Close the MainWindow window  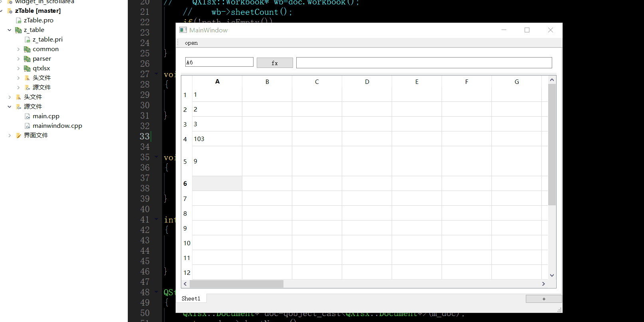tap(551, 30)
